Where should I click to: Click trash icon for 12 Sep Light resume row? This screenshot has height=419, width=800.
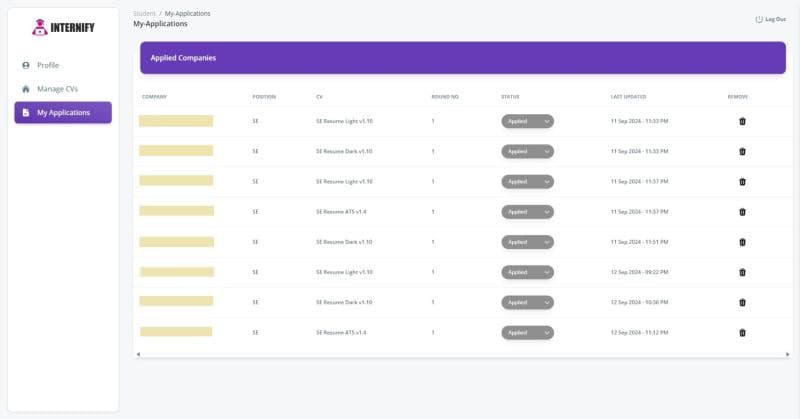[742, 272]
